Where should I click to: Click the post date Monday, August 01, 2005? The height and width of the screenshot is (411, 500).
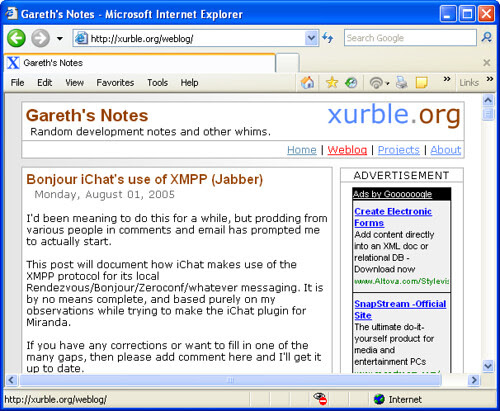pyautogui.click(x=104, y=194)
